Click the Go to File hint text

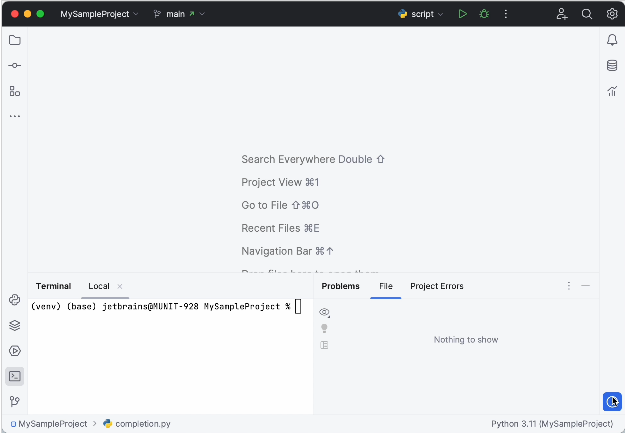(280, 205)
